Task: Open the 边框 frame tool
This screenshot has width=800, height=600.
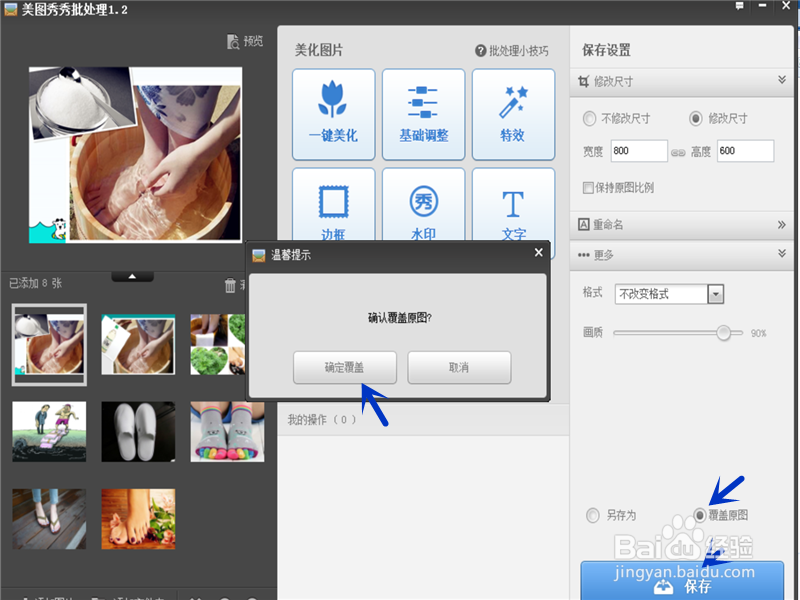Action: point(333,207)
